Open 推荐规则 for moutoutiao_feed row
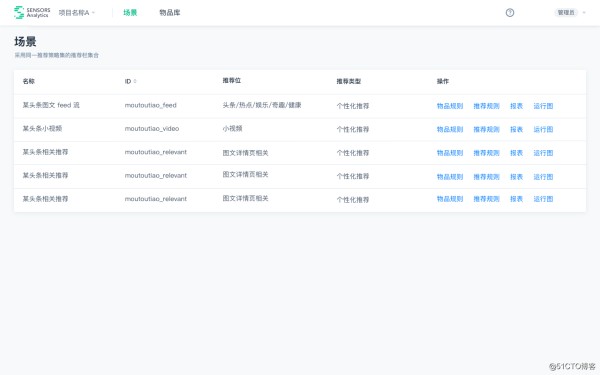 click(486, 106)
